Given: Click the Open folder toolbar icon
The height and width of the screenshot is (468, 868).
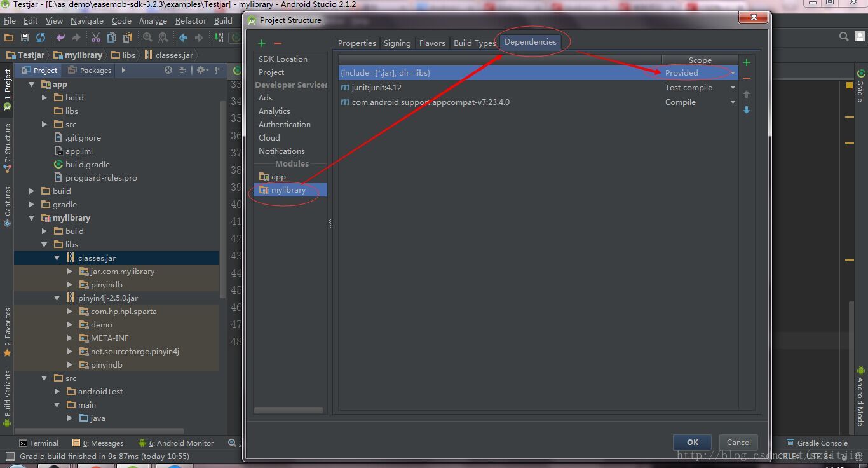Looking at the screenshot, I should click(9, 38).
